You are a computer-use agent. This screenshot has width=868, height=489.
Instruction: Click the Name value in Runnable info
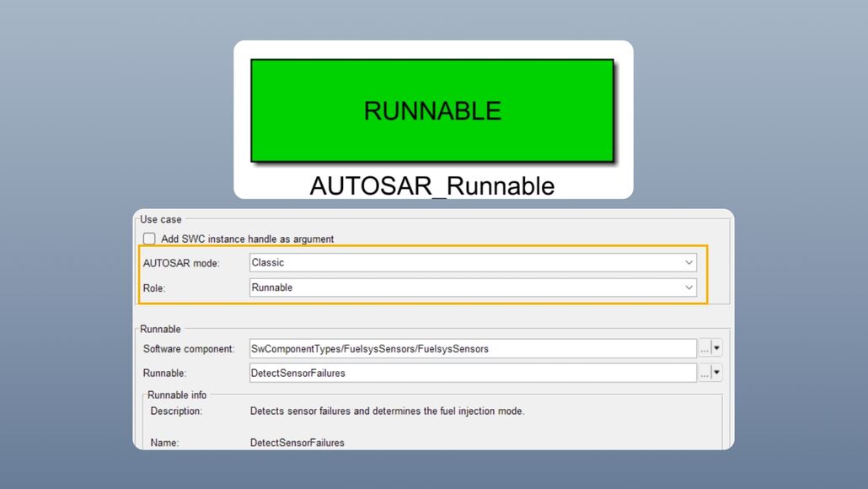[297, 443]
